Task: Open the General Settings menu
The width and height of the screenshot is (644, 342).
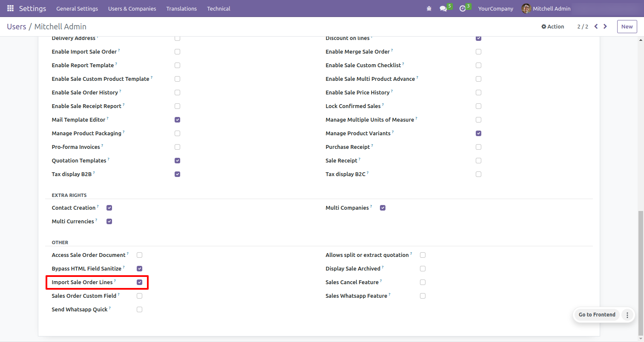Action: tap(77, 9)
